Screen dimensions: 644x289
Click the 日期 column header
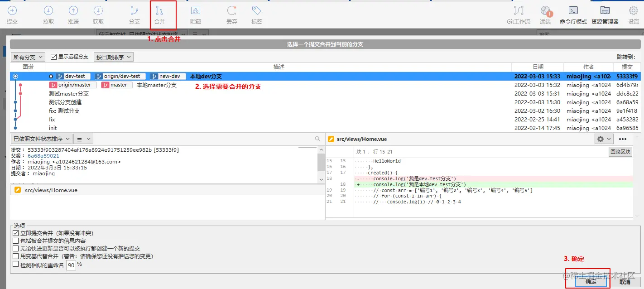point(538,67)
